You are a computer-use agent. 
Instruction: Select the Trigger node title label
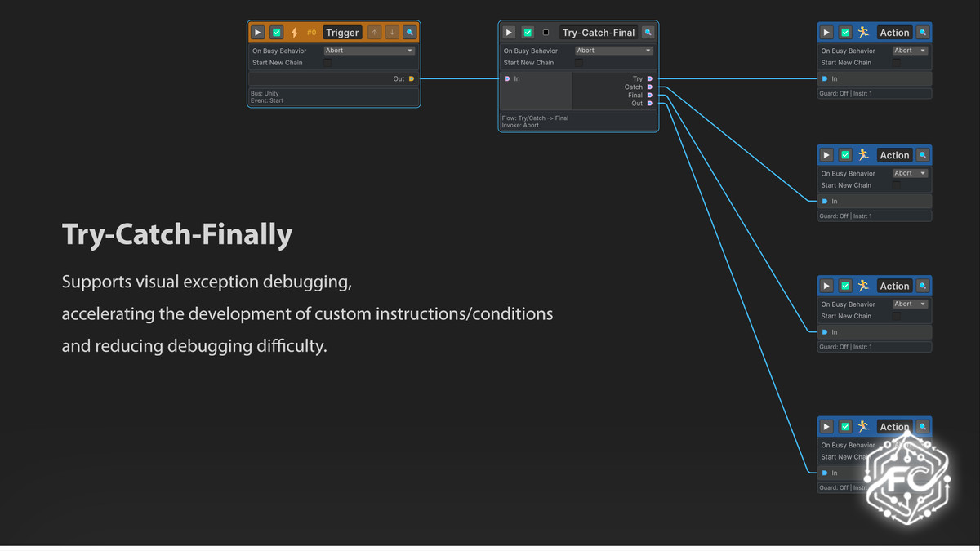342,33
